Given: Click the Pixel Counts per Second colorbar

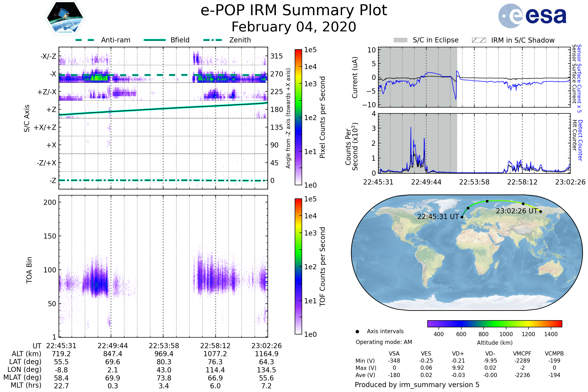Looking at the screenshot, I should click(298, 117).
